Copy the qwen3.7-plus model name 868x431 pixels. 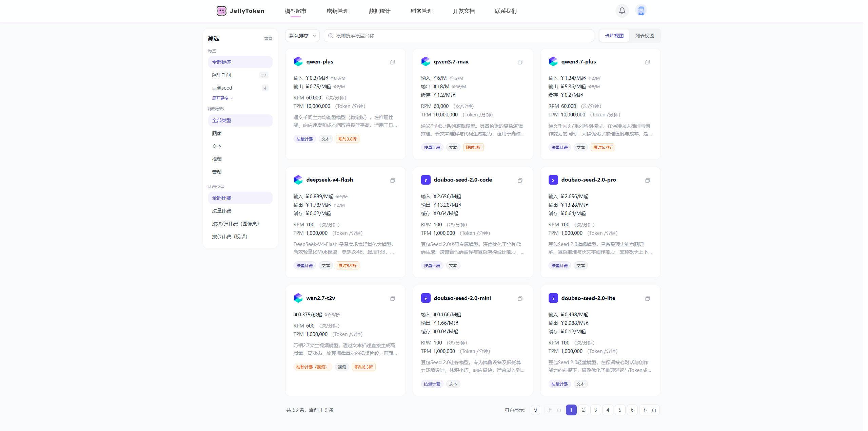point(647,62)
